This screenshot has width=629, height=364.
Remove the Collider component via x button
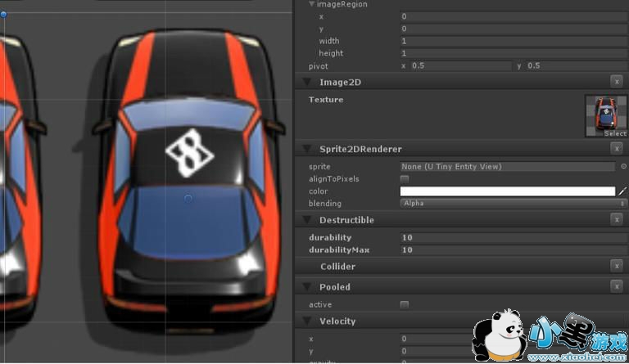617,266
